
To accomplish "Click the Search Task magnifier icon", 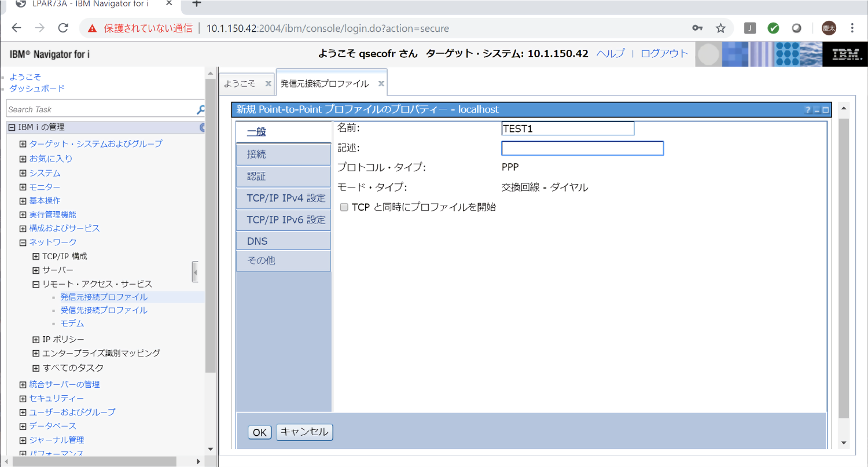I will pyautogui.click(x=201, y=109).
